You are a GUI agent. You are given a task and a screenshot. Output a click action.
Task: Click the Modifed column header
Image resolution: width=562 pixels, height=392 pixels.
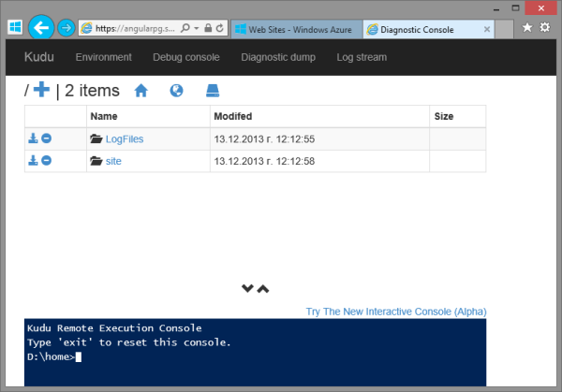tap(233, 116)
